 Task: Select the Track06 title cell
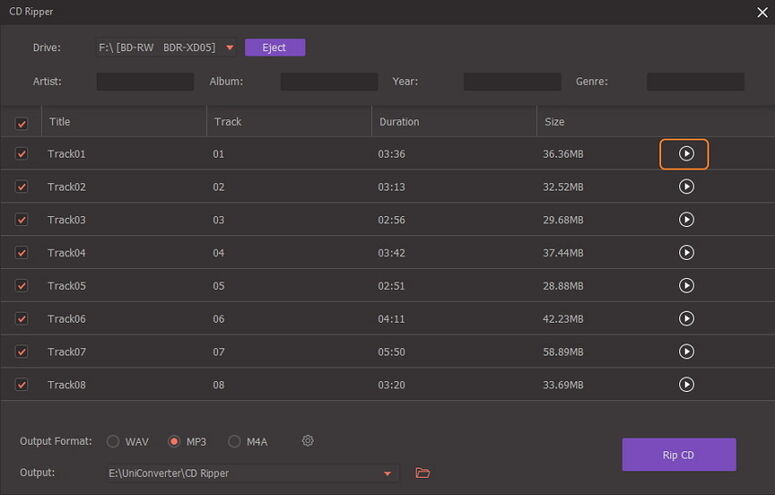click(67, 319)
